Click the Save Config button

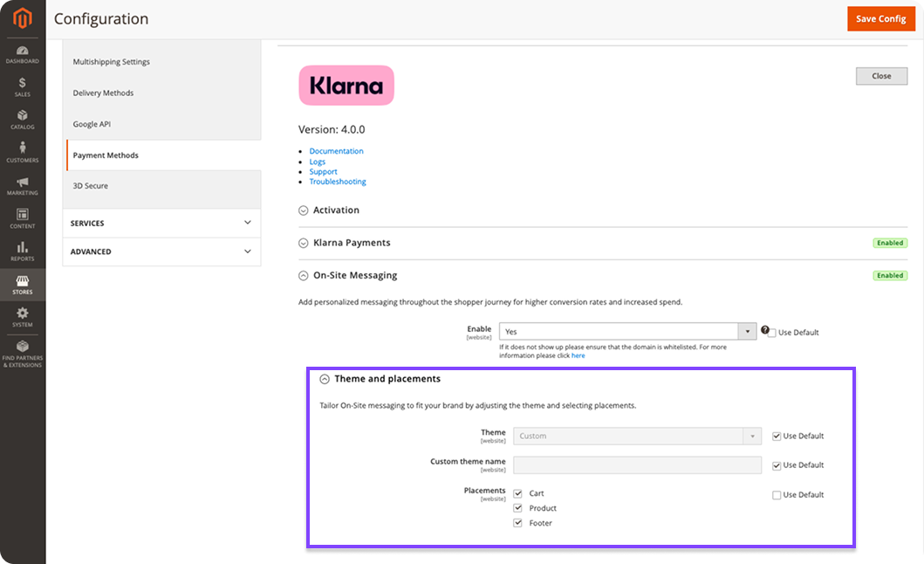[x=880, y=18]
